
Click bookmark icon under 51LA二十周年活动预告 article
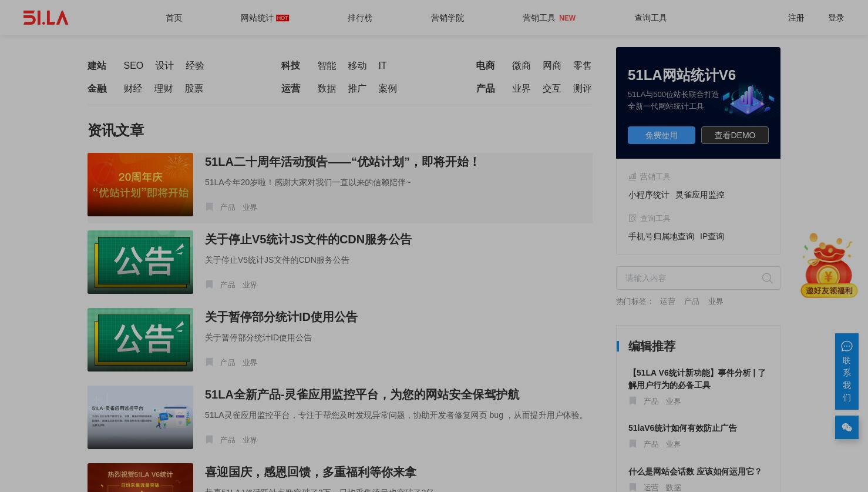click(x=209, y=207)
